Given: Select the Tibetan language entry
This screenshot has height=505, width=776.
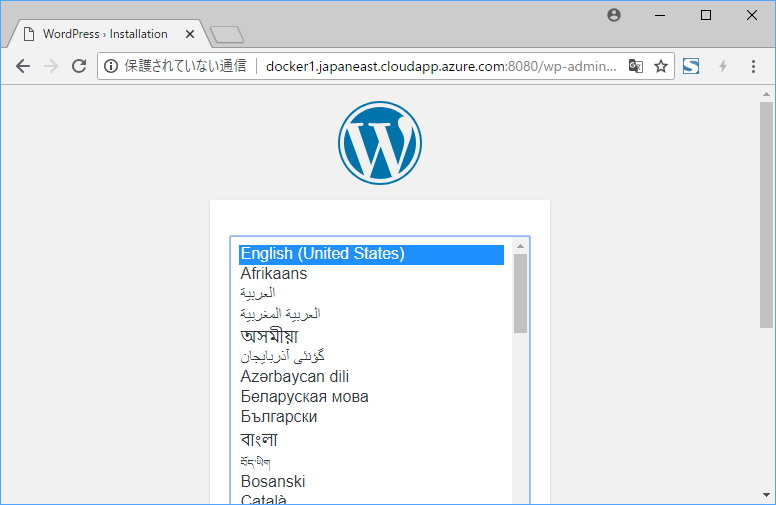Looking at the screenshot, I should coord(372,462).
